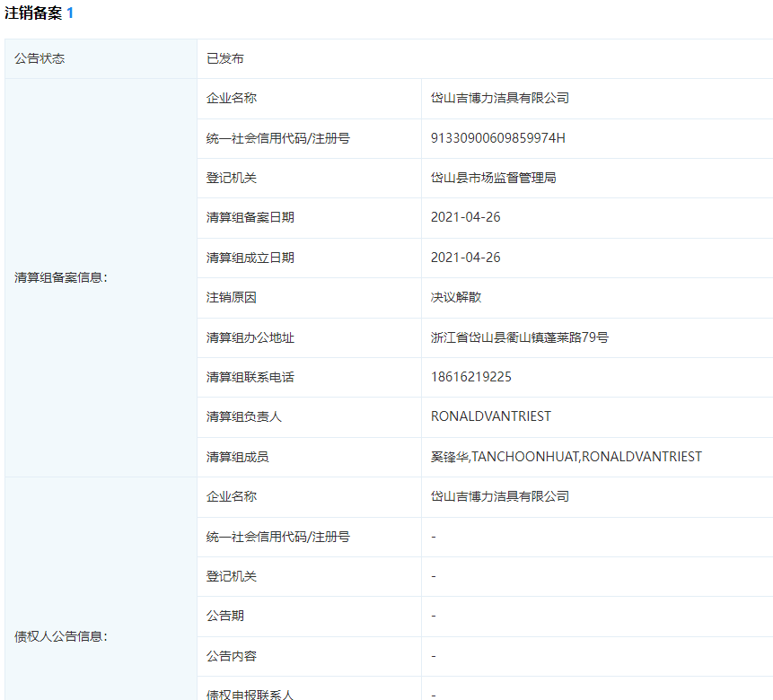
Task: Click the 清算组办公地址 label
Action: pyautogui.click(x=250, y=337)
